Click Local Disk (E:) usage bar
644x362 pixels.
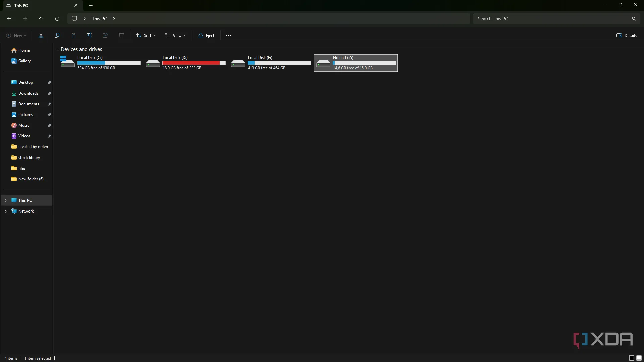point(279,63)
